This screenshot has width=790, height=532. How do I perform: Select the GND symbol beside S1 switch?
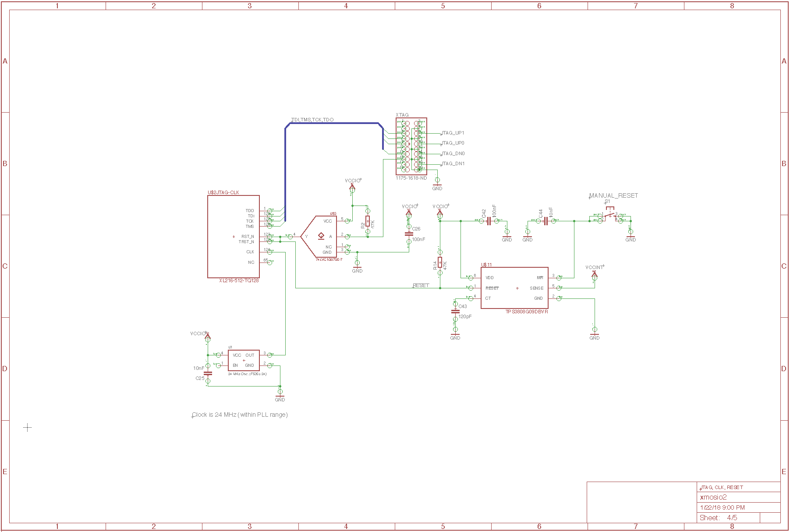[x=631, y=235]
